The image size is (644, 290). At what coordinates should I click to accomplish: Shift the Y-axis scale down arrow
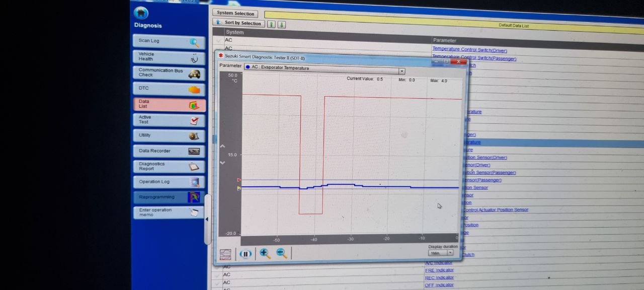pyautogui.click(x=223, y=163)
